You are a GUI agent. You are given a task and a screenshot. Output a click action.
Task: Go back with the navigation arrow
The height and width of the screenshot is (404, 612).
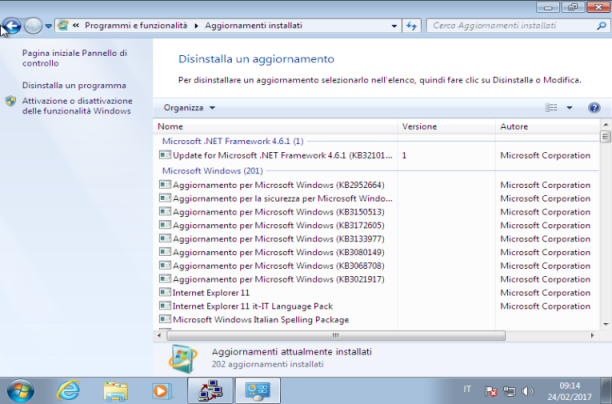pos(12,26)
